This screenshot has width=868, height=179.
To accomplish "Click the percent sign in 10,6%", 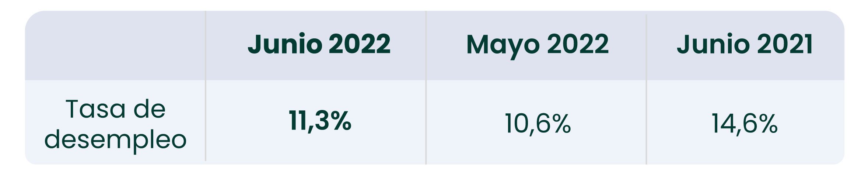I will [560, 123].
